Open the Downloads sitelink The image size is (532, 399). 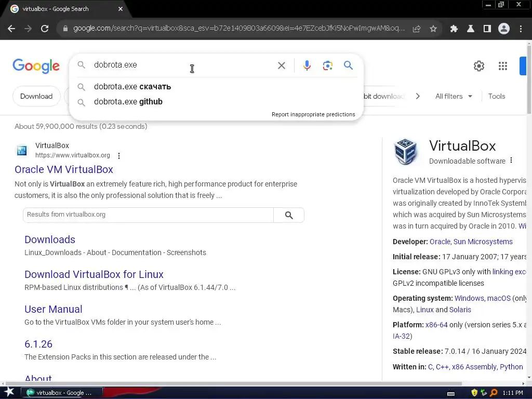pyautogui.click(x=50, y=240)
